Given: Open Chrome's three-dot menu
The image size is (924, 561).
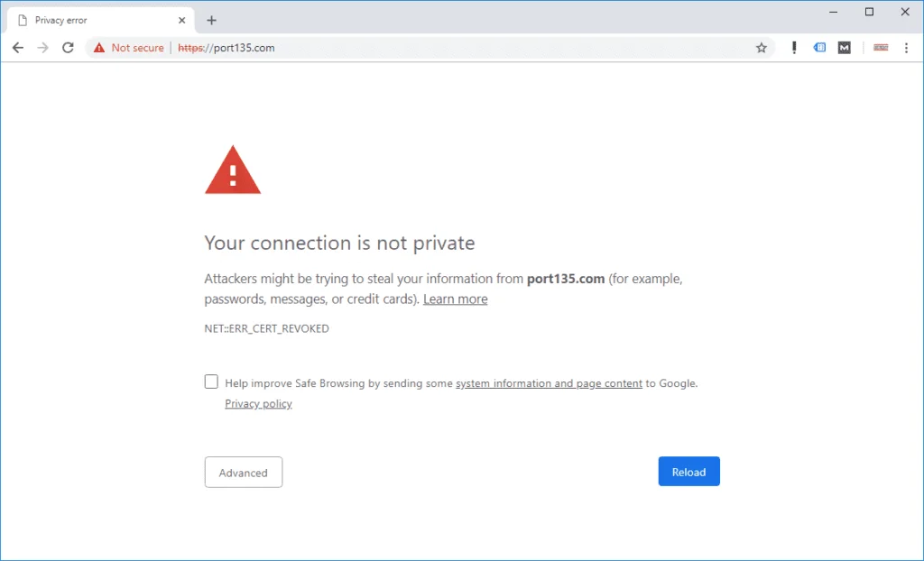Looking at the screenshot, I should (x=906, y=48).
